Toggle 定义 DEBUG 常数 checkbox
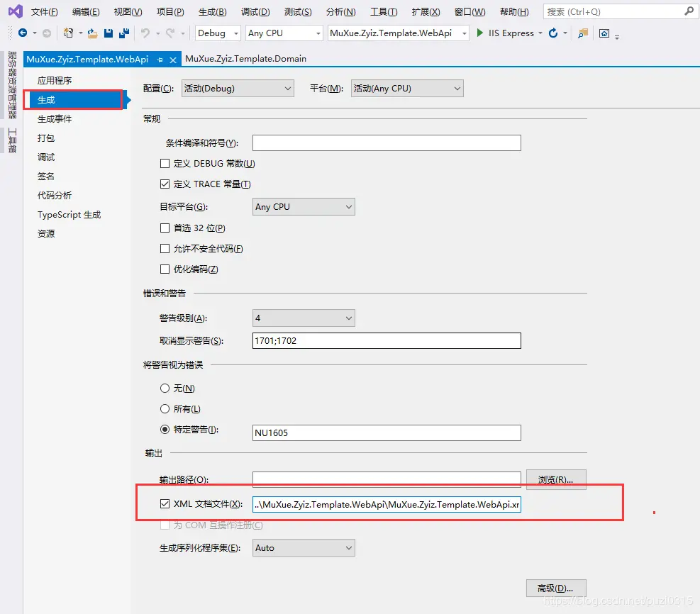700x614 pixels. pyautogui.click(x=165, y=164)
